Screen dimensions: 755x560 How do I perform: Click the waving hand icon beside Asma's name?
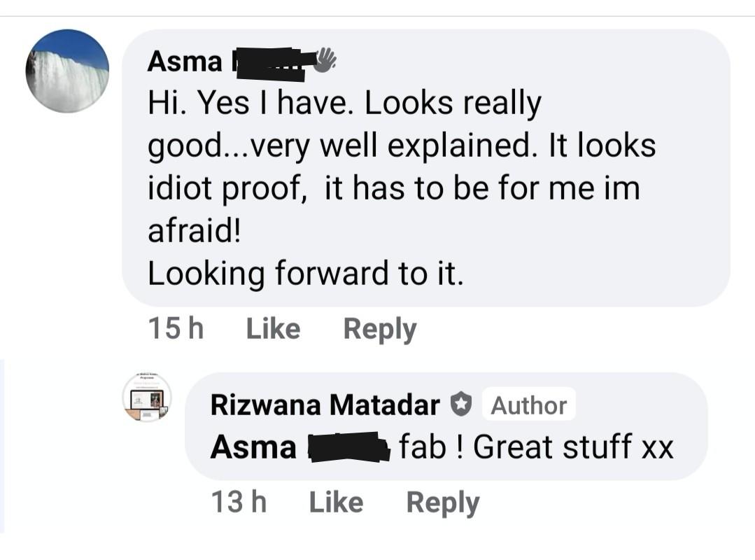[324, 59]
